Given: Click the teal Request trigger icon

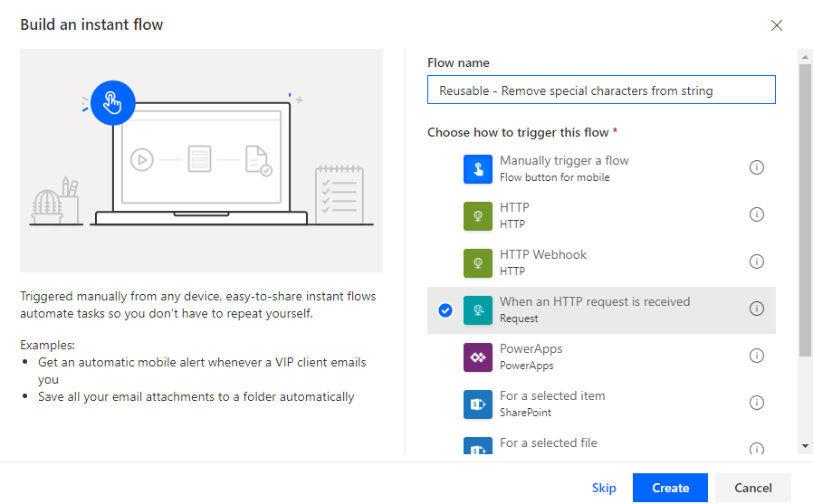Looking at the screenshot, I should [477, 309].
